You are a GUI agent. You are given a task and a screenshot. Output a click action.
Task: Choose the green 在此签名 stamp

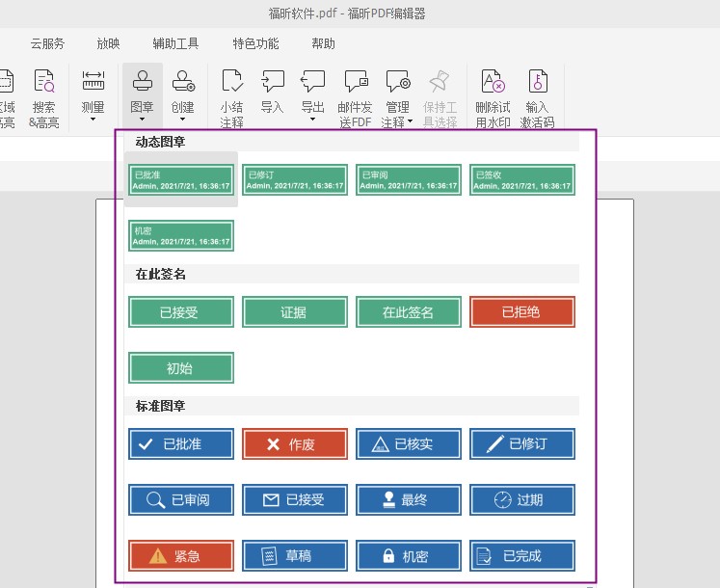click(409, 312)
